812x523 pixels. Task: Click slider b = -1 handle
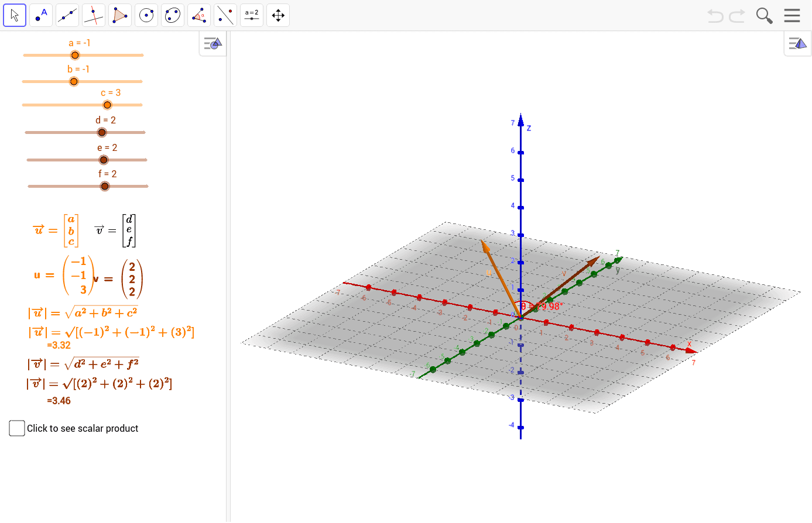[74, 81]
